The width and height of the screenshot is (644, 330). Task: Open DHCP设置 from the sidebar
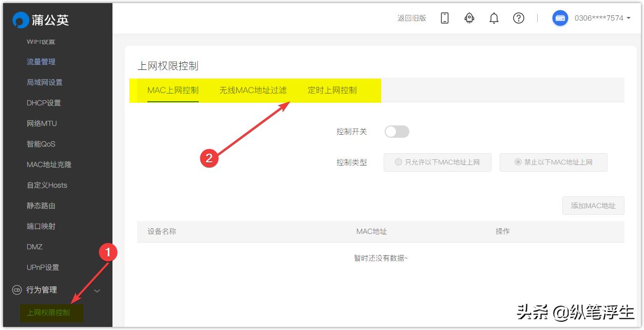coord(44,103)
